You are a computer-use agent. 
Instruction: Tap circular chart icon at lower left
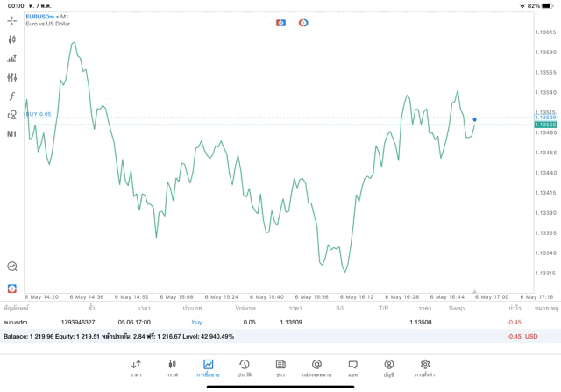[x=12, y=267]
